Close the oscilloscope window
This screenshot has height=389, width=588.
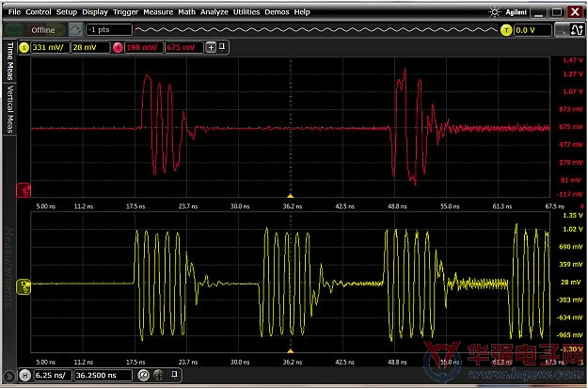click(575, 12)
